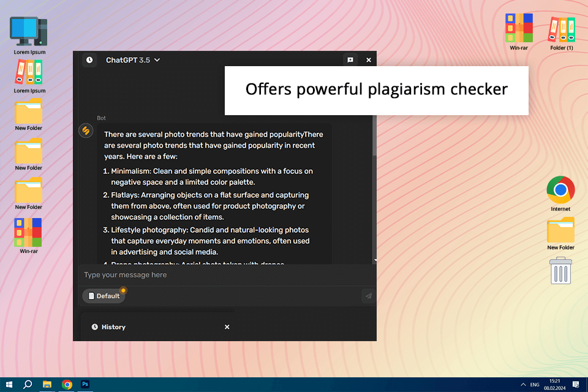Click the ENG language indicator

click(535, 385)
